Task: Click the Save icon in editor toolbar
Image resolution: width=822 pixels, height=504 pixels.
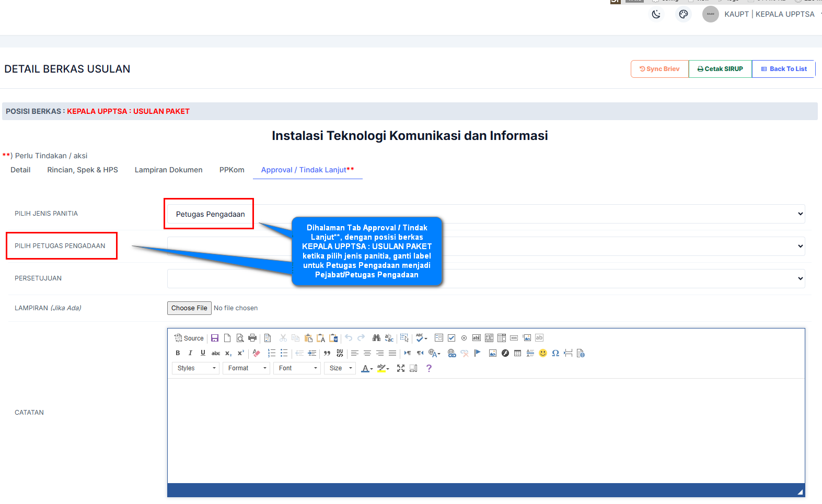Action: pos(215,338)
